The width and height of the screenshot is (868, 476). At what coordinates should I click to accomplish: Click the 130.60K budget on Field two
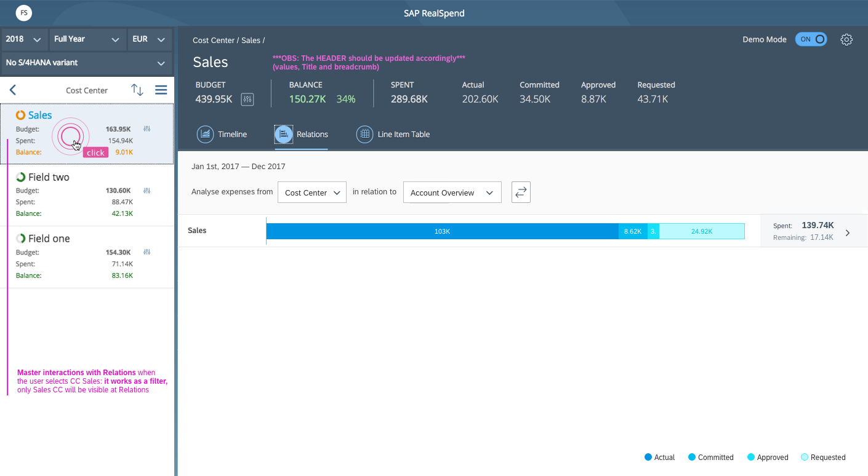(118, 191)
